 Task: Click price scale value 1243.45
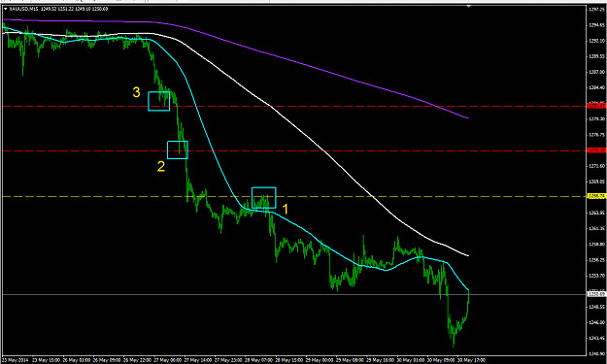click(596, 338)
